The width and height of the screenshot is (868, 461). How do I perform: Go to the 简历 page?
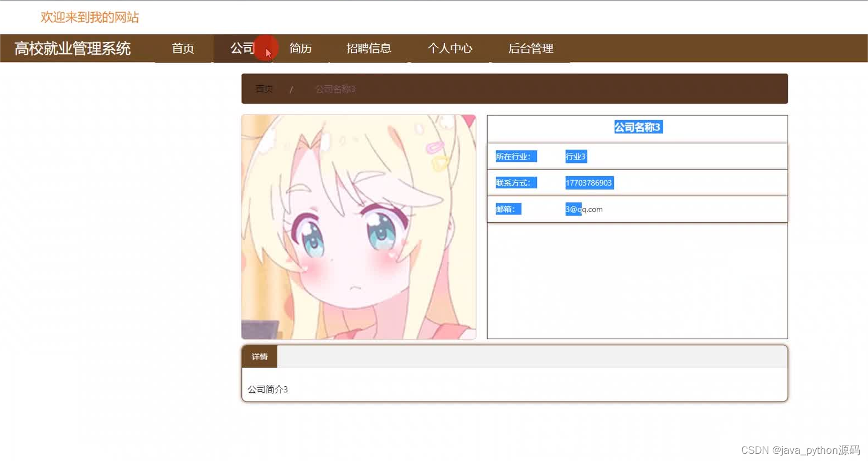coord(301,48)
